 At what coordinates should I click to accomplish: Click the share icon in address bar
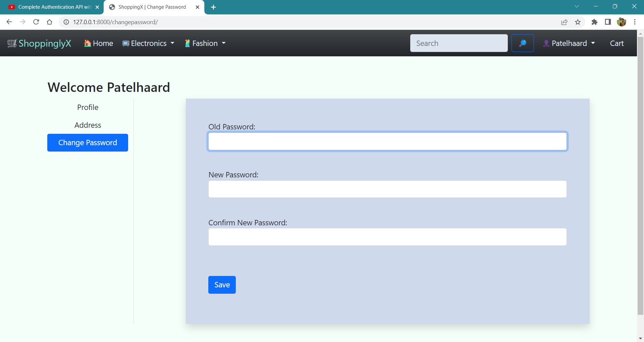pyautogui.click(x=565, y=22)
